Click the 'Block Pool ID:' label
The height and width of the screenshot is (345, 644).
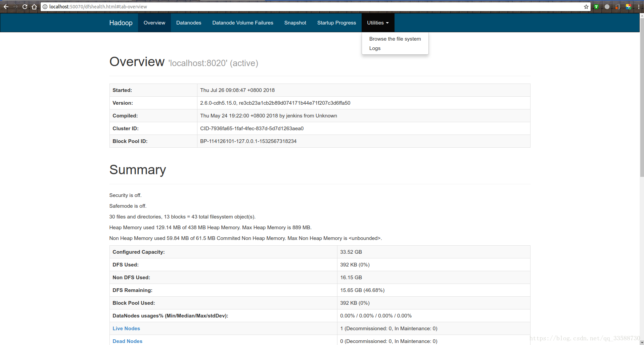(130, 141)
